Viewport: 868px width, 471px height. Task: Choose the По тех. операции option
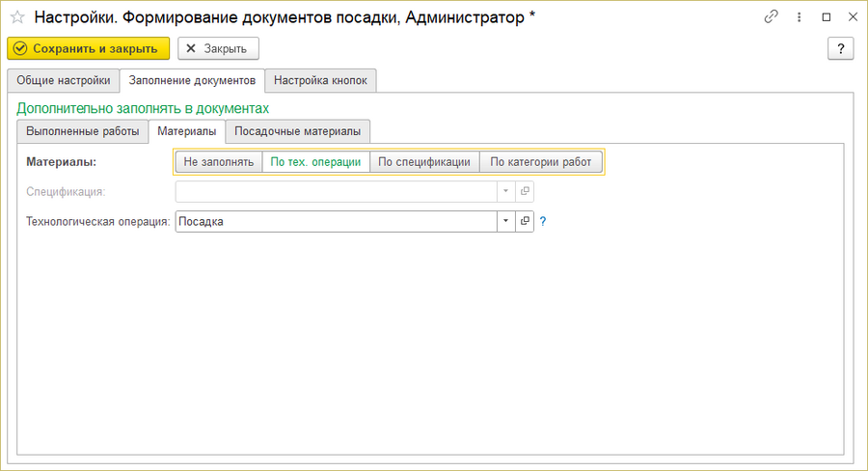(x=315, y=162)
